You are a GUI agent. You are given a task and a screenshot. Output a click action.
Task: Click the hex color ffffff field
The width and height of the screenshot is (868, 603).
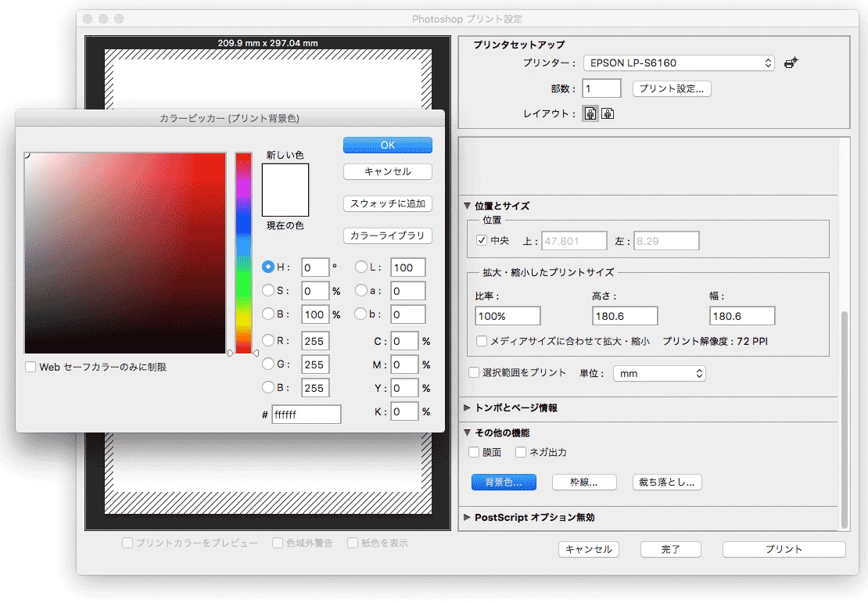pyautogui.click(x=306, y=415)
